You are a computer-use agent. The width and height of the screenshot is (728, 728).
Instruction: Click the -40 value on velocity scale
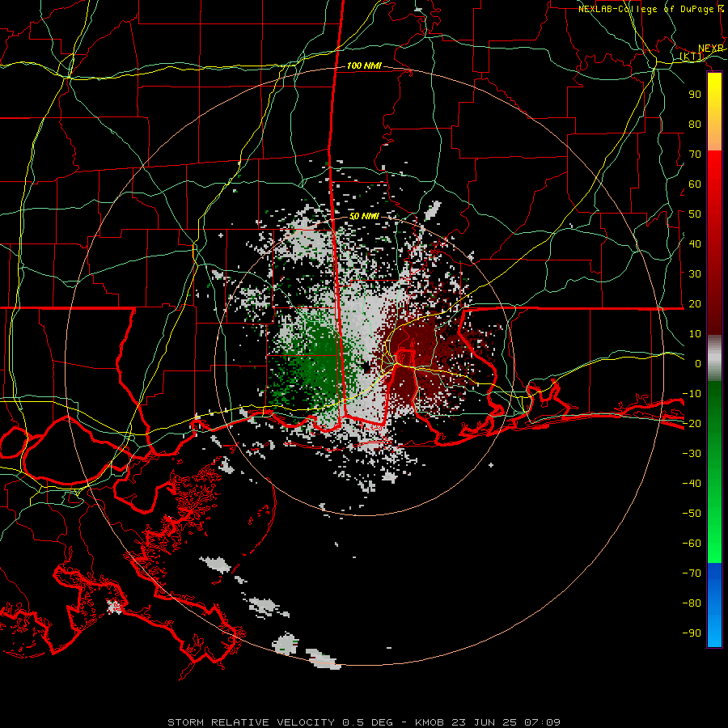click(x=692, y=484)
